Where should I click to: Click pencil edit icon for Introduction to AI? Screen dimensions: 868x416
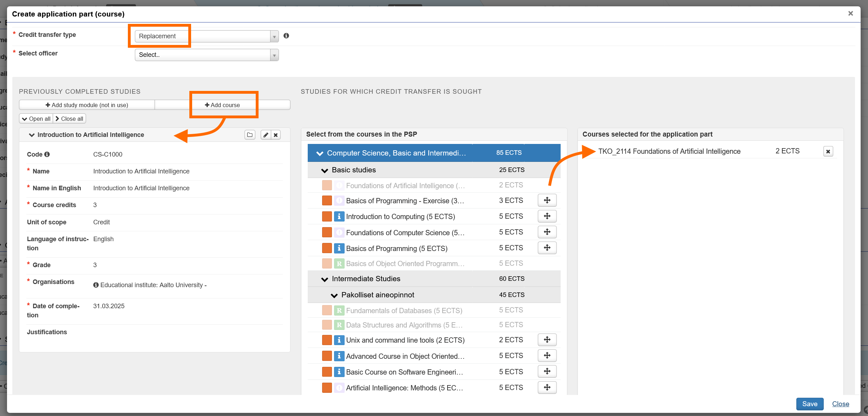266,135
